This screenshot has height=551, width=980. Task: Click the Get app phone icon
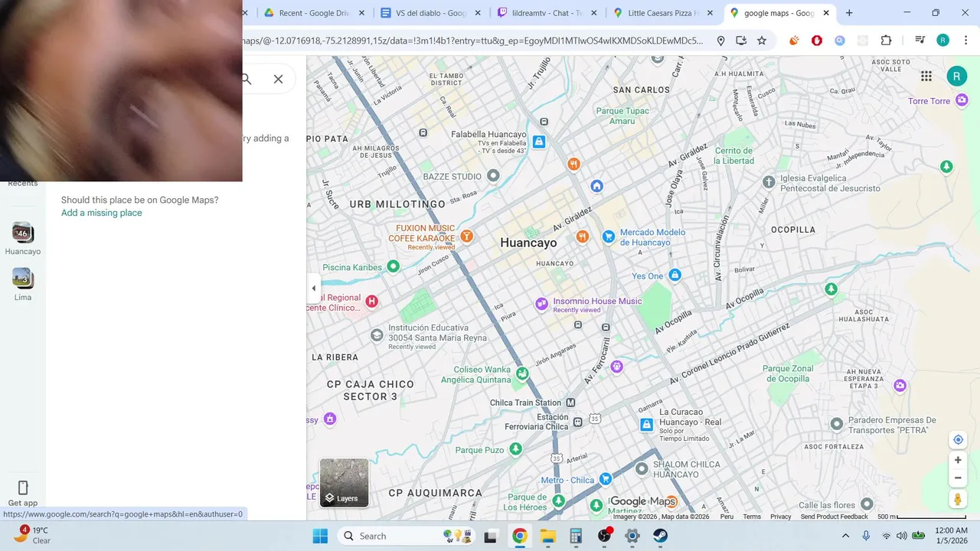23,488
